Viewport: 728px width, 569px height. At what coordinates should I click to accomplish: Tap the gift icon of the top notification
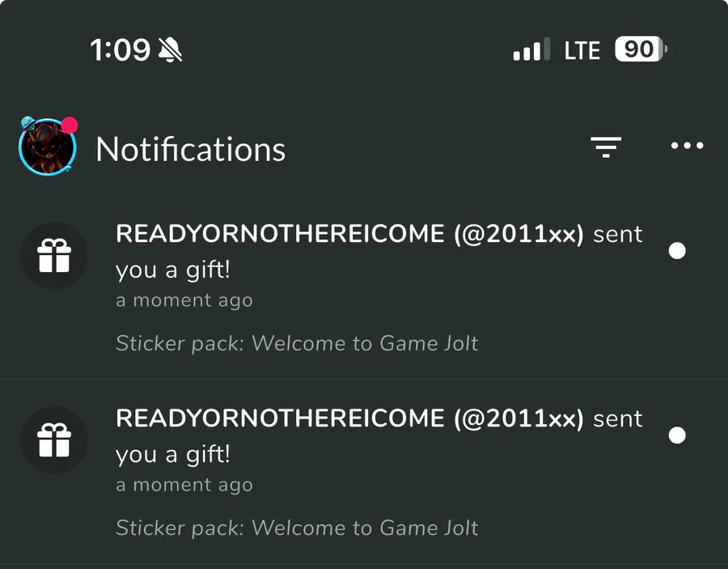(x=54, y=256)
